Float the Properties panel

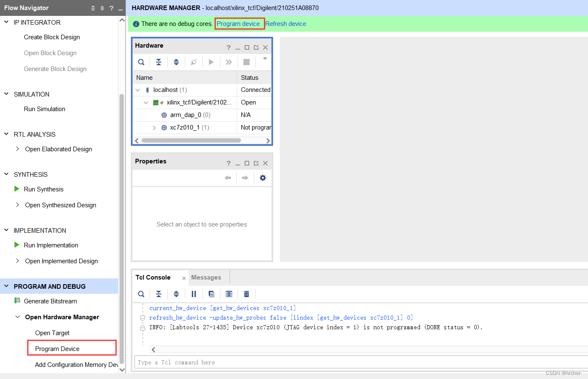click(x=256, y=163)
